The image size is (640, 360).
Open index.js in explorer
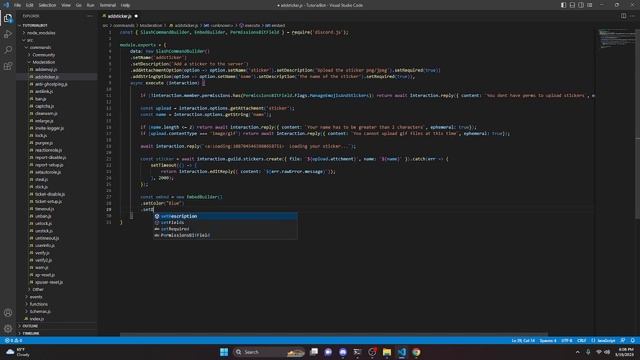[x=36, y=319]
